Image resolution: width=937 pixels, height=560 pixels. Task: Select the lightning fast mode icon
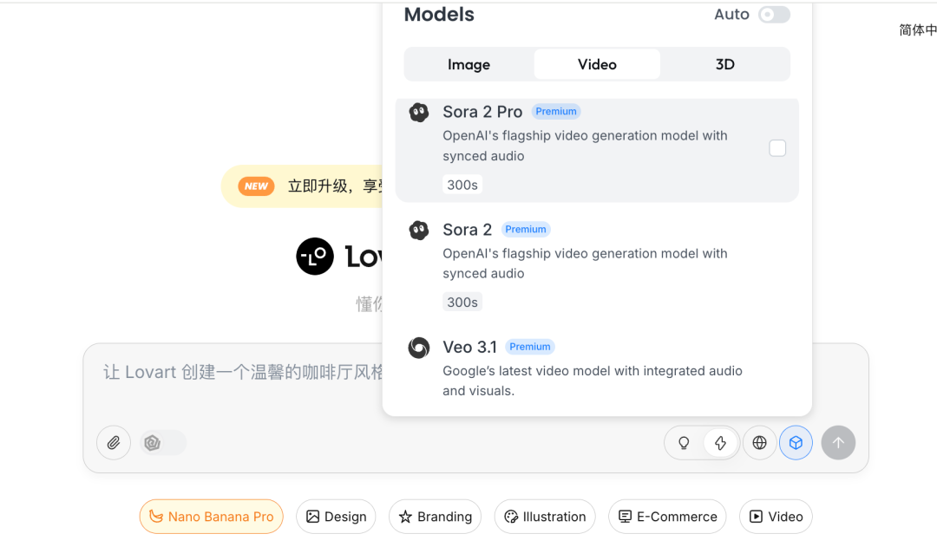(x=721, y=442)
